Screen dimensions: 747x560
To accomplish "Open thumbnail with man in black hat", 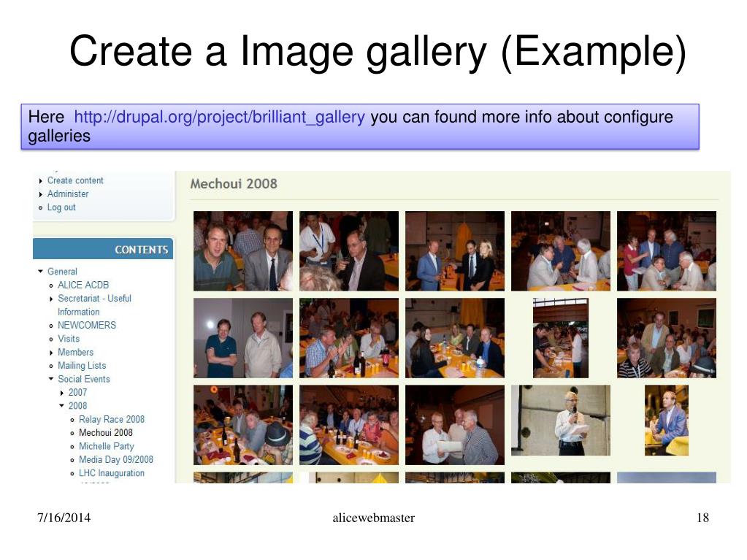I will 243,425.
